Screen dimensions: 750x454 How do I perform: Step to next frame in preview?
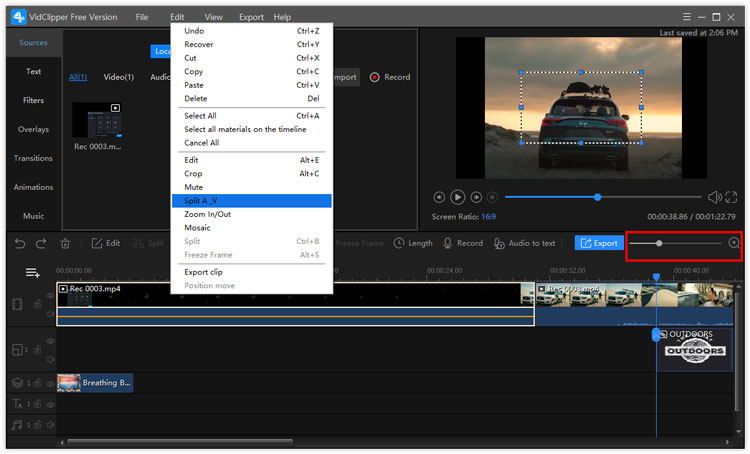point(476,197)
